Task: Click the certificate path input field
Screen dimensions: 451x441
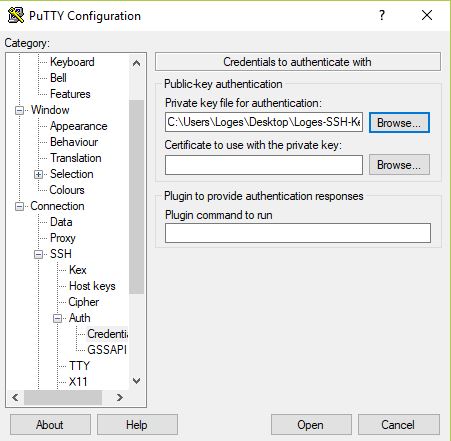Action: pyautogui.click(x=264, y=165)
